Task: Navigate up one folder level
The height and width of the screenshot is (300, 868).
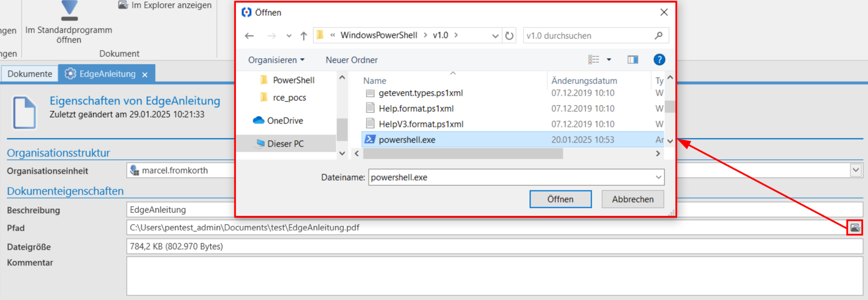Action: (303, 36)
